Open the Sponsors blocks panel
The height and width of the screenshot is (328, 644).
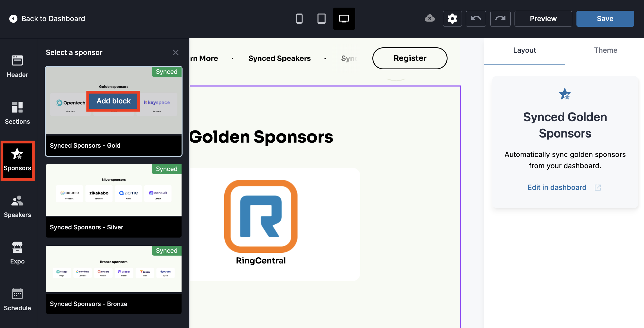pos(17,160)
